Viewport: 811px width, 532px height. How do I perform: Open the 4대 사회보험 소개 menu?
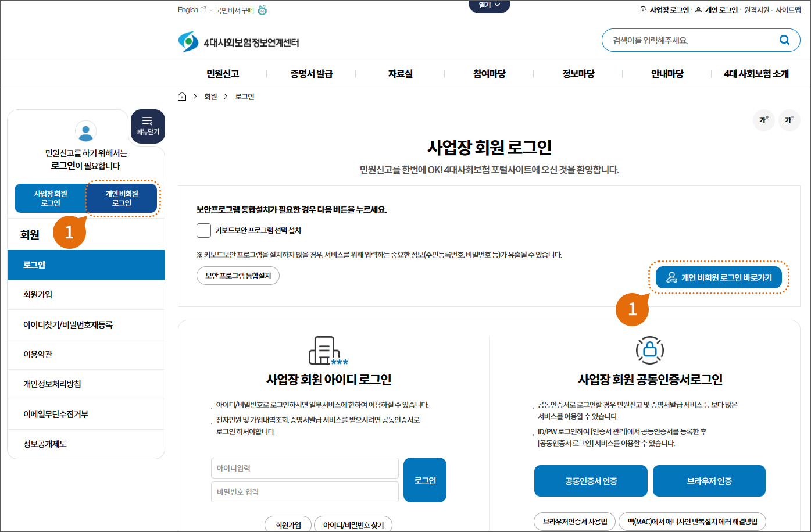click(756, 74)
